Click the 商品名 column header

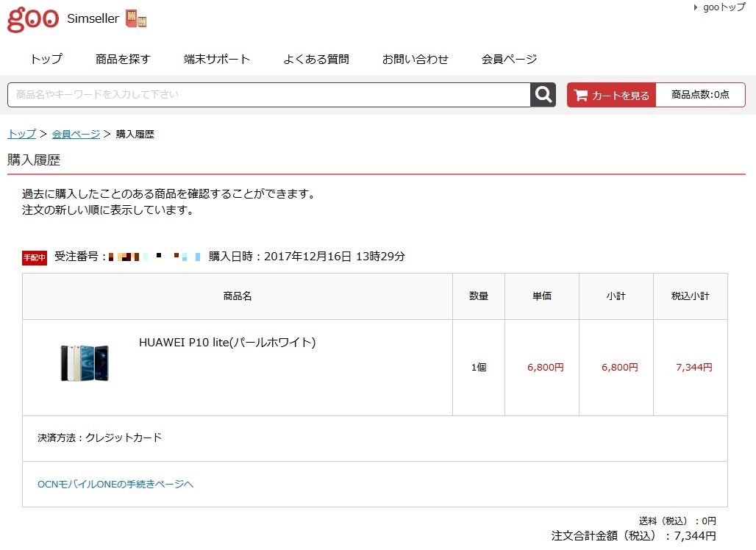tap(238, 296)
